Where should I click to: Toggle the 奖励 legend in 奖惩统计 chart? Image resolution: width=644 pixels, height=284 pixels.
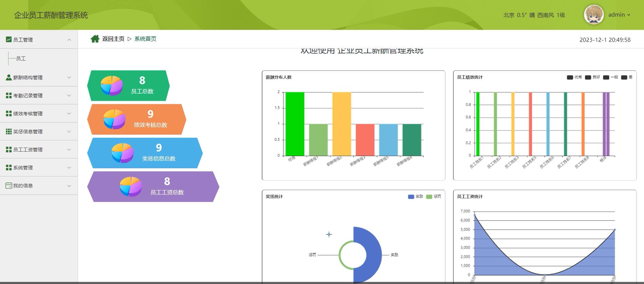click(x=415, y=197)
